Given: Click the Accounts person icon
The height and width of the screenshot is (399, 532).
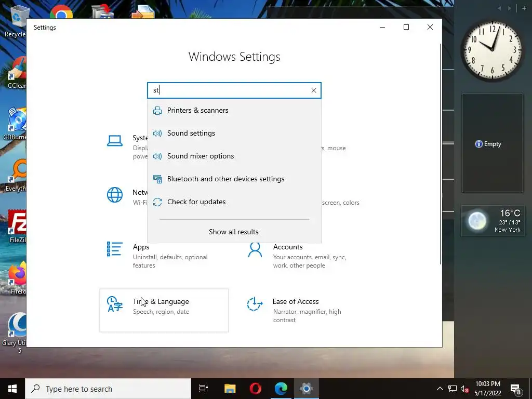Looking at the screenshot, I should (x=255, y=250).
